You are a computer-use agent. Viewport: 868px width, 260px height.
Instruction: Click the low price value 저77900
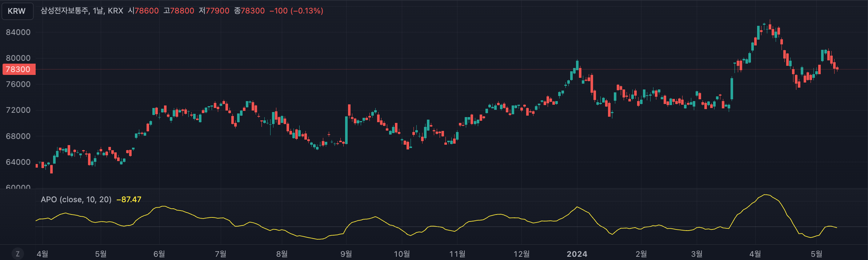214,11
